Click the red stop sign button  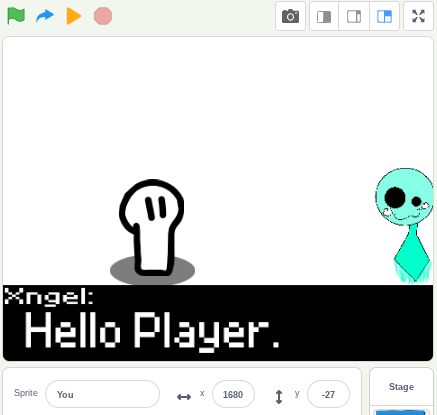tap(103, 16)
